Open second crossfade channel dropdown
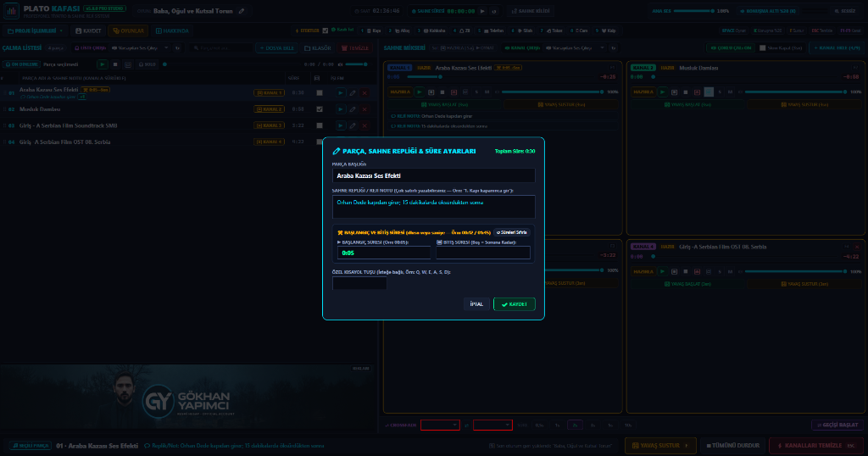868x456 pixels. [492, 425]
